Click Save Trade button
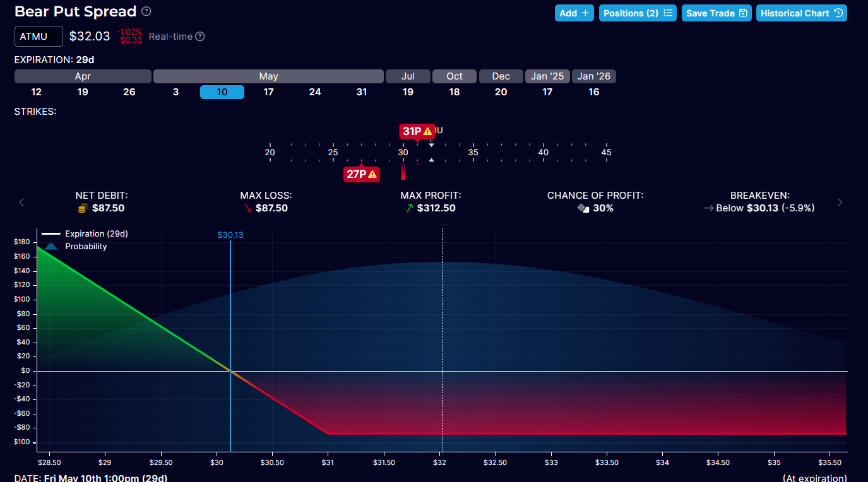The height and width of the screenshot is (482, 868). pos(716,13)
